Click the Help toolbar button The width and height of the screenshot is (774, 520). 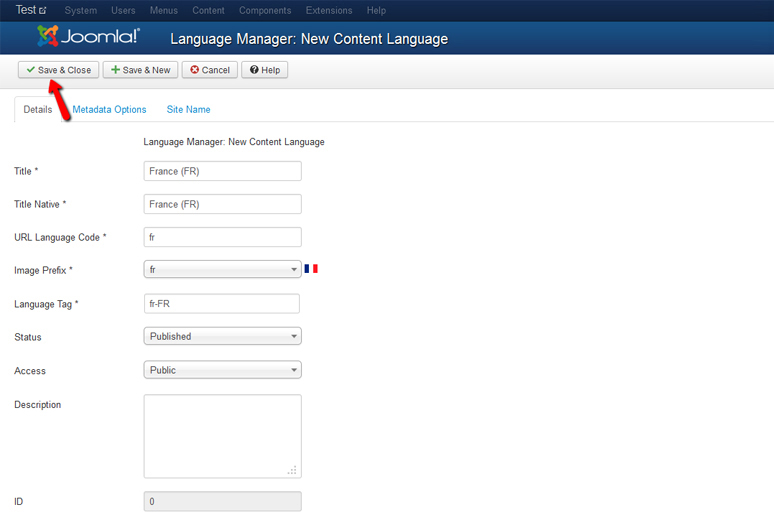[x=265, y=70]
